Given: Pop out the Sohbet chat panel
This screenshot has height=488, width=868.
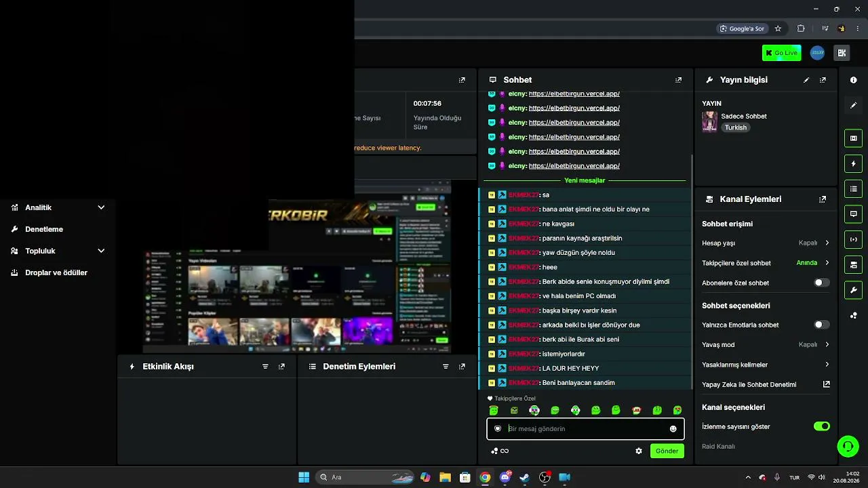Looking at the screenshot, I should point(678,80).
